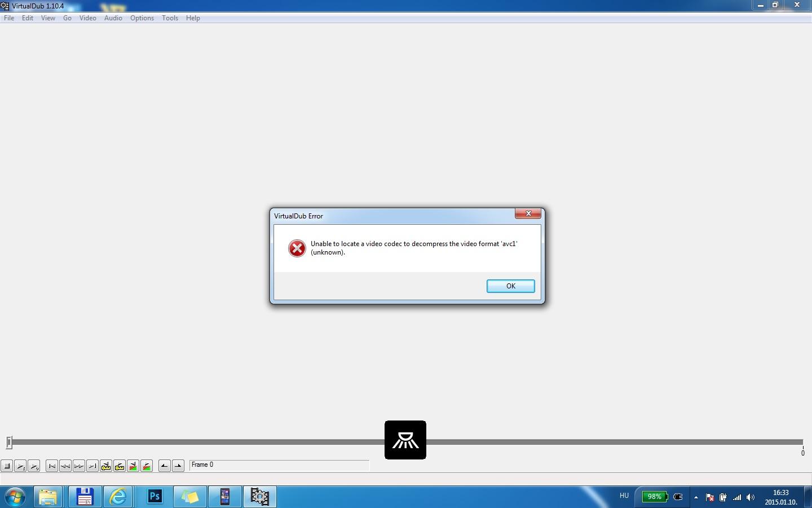Viewport: 812px width, 508px height.
Task: Click the Stop playback button
Action: [x=7, y=466]
